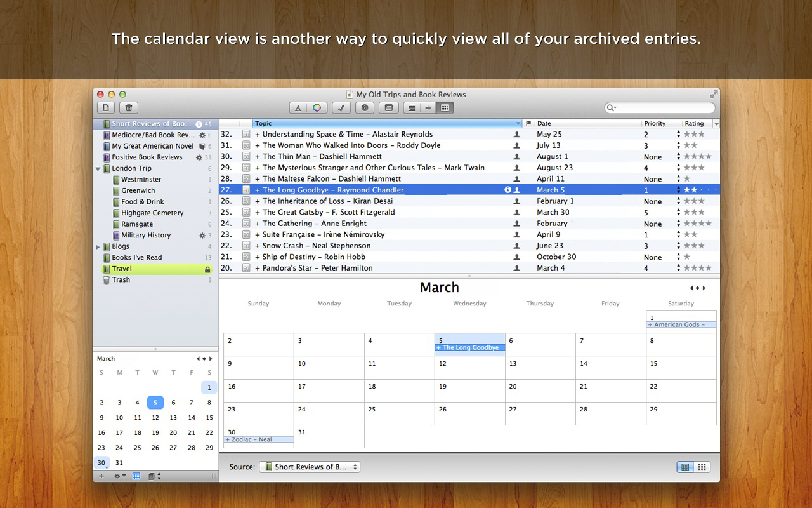812x508 pixels.
Task: Click the flag column header
Action: (528, 123)
